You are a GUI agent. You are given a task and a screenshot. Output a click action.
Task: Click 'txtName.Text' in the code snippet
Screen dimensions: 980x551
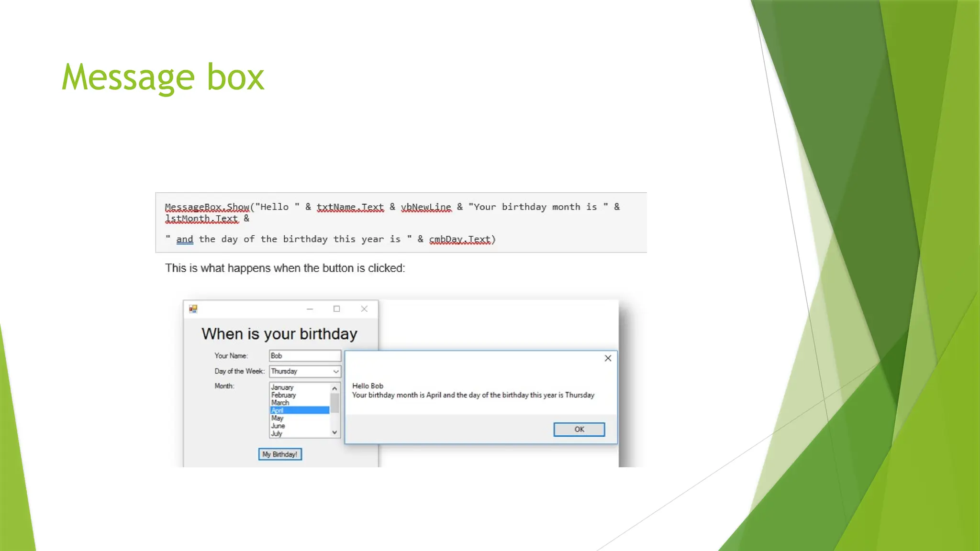pyautogui.click(x=350, y=207)
